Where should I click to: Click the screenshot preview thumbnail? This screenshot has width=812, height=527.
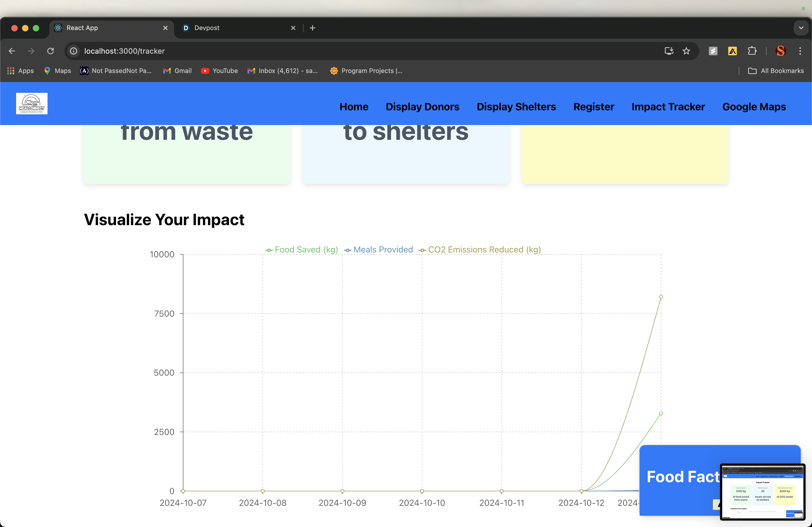(763, 492)
